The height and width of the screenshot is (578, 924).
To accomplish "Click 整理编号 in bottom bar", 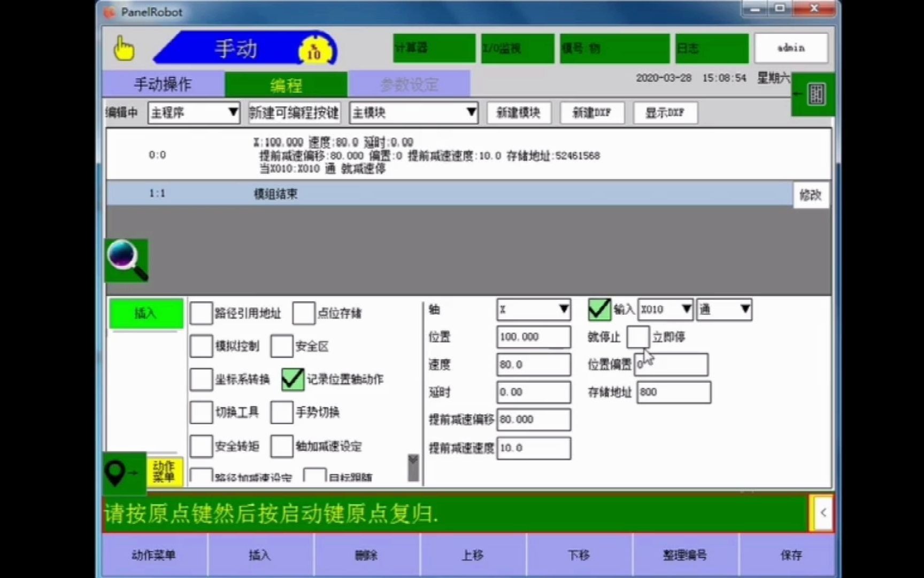I will tap(685, 555).
